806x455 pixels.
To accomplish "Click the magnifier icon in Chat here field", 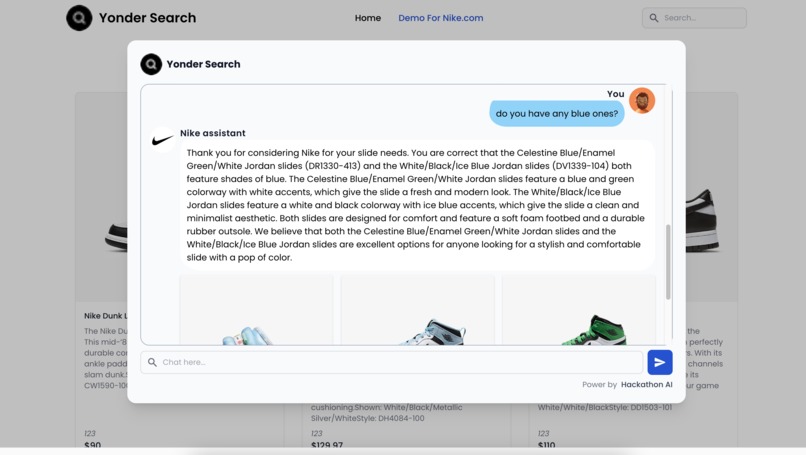I will (x=152, y=362).
